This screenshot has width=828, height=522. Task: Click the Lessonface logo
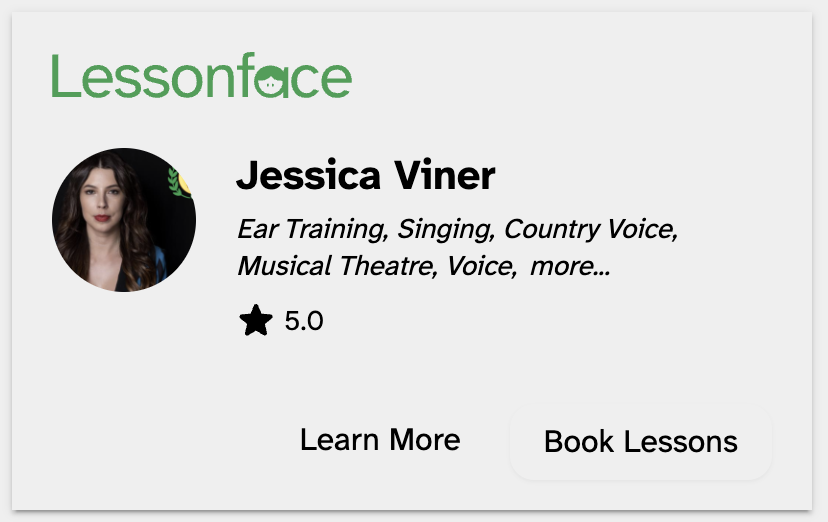201,77
